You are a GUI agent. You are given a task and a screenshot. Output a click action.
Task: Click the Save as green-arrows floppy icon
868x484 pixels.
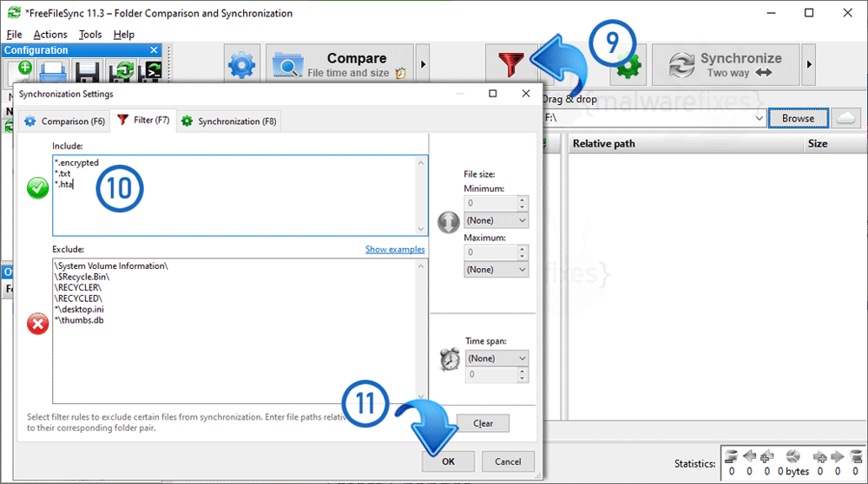pyautogui.click(x=122, y=73)
